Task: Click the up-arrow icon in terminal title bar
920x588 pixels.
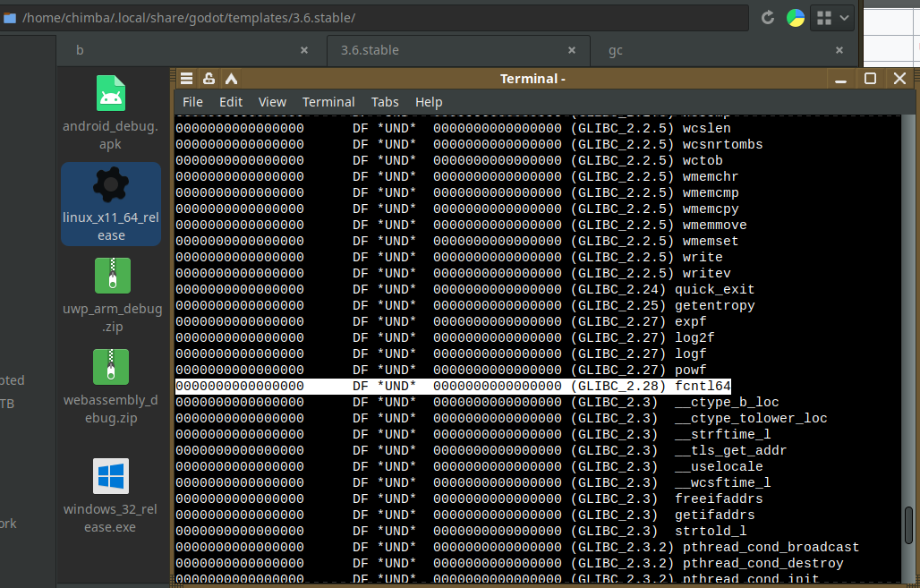Action: coord(231,79)
